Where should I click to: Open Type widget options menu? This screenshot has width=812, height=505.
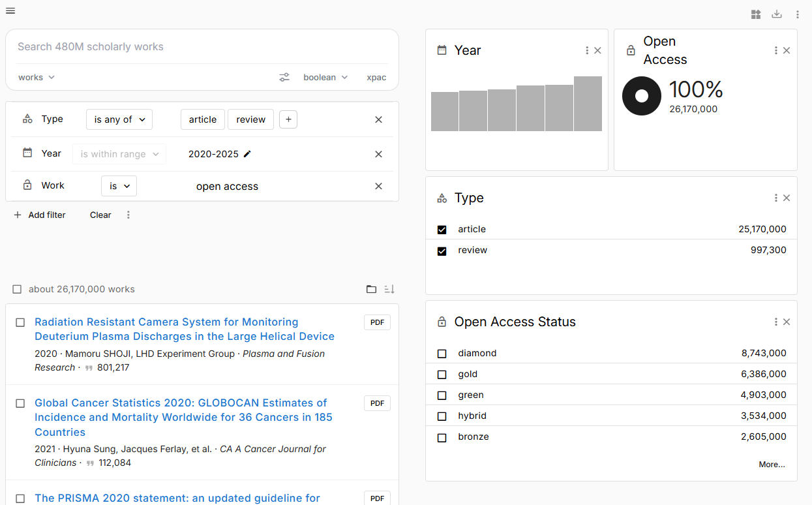click(776, 198)
